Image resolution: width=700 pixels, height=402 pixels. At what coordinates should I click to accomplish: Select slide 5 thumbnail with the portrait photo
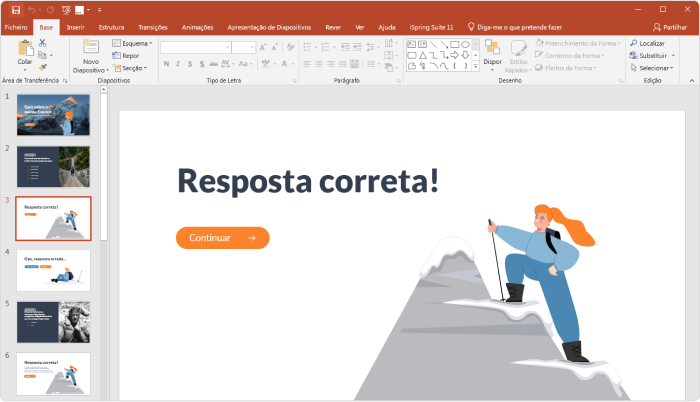[54, 322]
